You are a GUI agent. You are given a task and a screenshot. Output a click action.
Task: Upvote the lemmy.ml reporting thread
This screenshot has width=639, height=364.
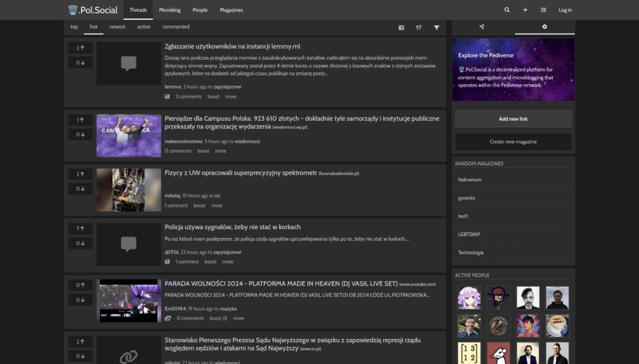tap(80, 47)
